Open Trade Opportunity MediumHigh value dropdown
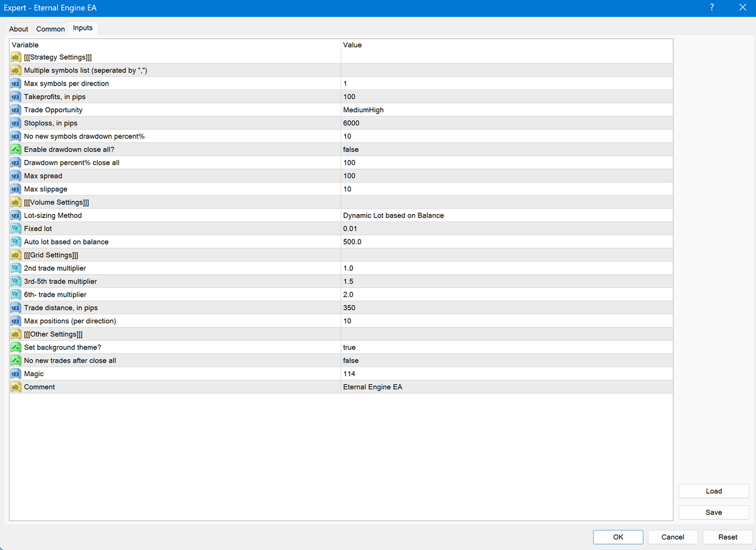756x550 pixels. coord(364,110)
